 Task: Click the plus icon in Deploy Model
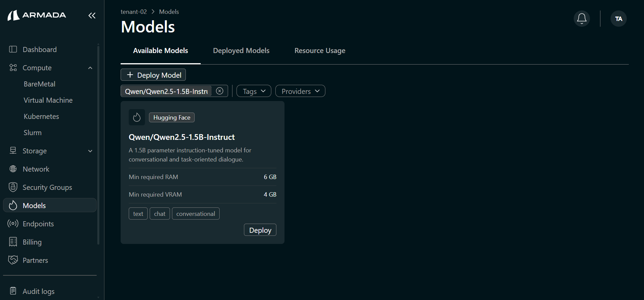tap(130, 75)
